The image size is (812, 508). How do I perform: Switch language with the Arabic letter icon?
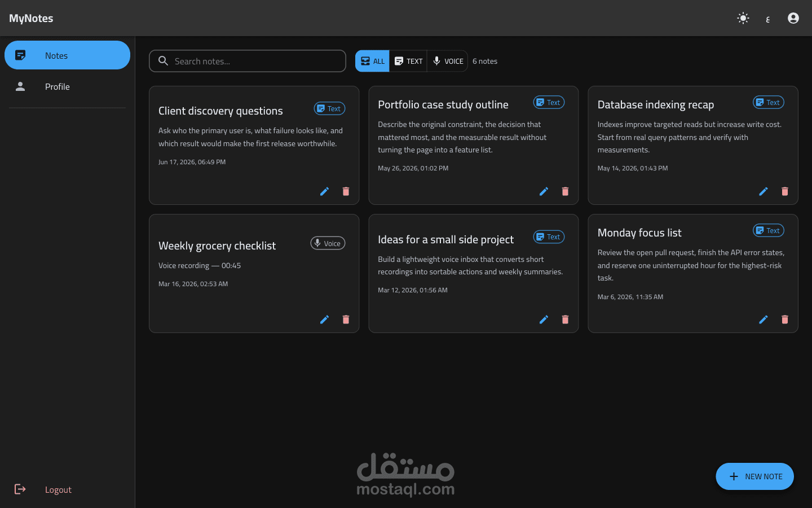coord(768,19)
